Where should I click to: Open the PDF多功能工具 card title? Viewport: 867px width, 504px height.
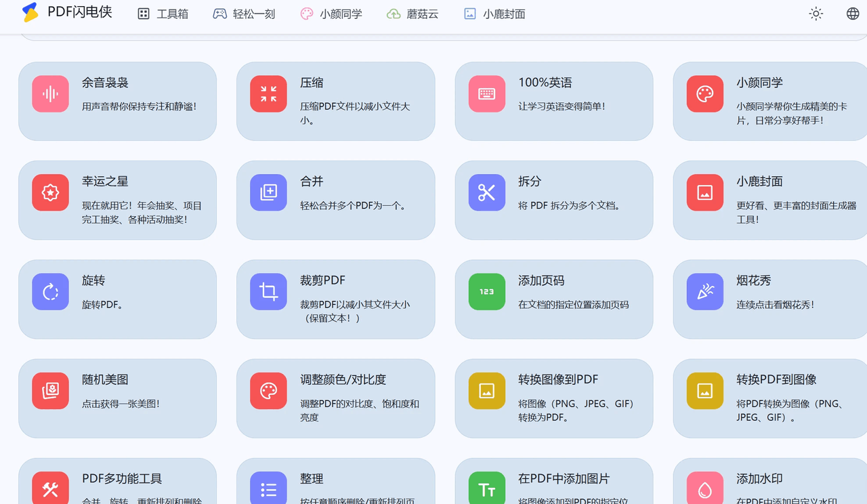coord(122,478)
